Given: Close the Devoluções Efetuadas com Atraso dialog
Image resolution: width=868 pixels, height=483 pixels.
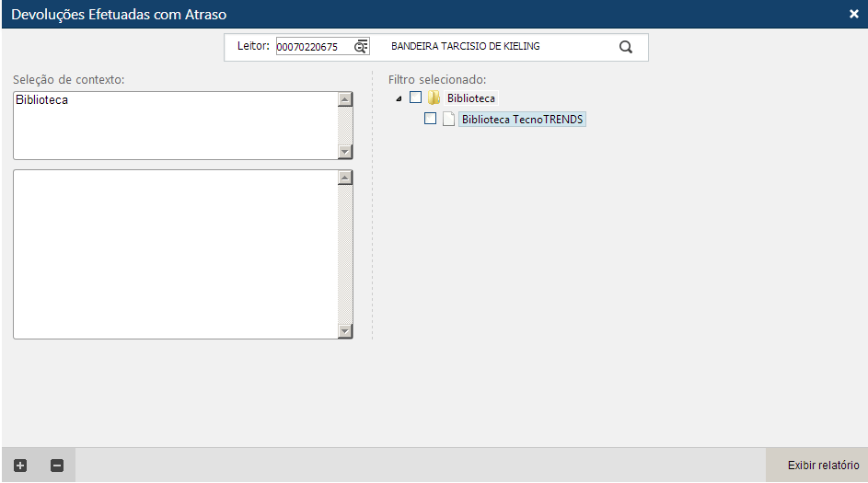Looking at the screenshot, I should click(x=853, y=14).
